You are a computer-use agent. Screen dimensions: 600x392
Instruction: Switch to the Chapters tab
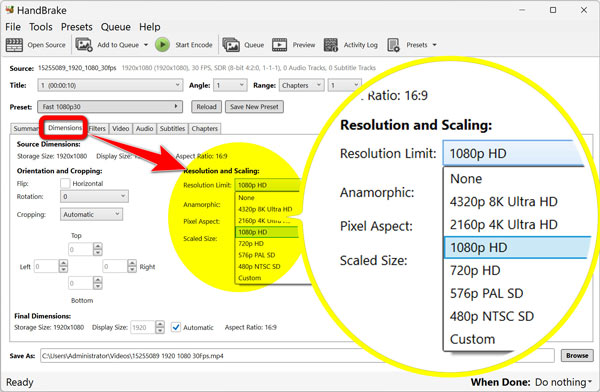[x=204, y=129]
